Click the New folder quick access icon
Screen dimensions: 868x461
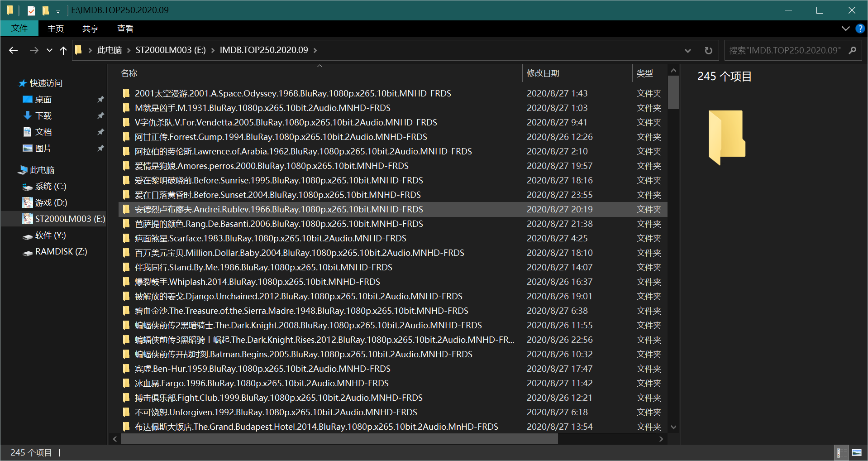tap(45, 10)
